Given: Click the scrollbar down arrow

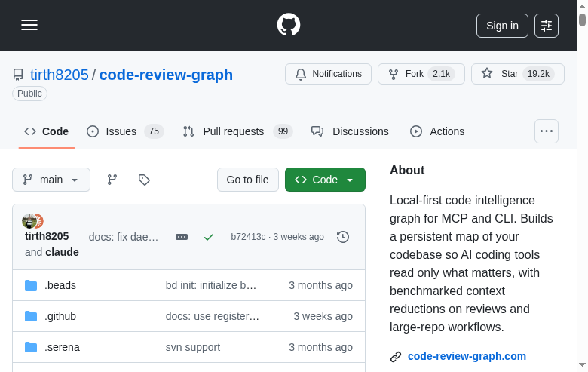Looking at the screenshot, I should (x=582, y=365).
